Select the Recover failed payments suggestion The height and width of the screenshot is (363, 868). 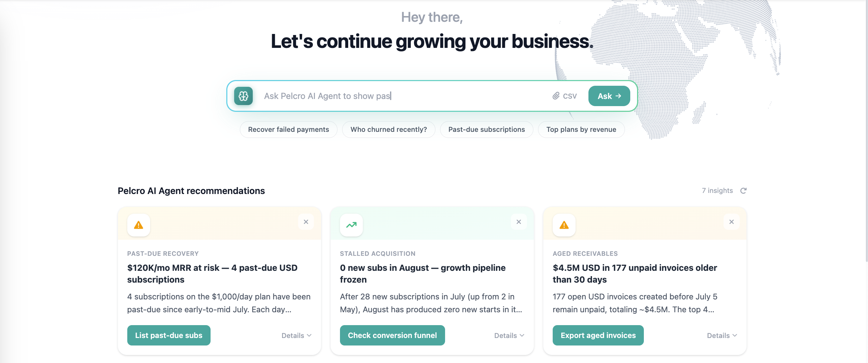point(288,129)
